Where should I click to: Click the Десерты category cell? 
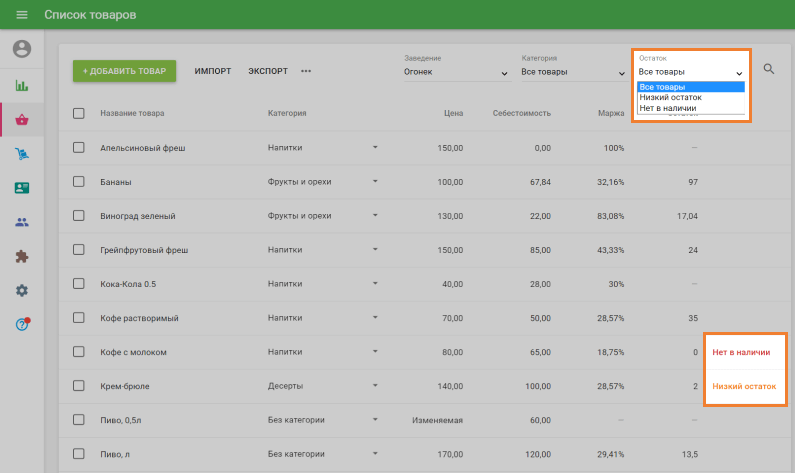click(285, 386)
